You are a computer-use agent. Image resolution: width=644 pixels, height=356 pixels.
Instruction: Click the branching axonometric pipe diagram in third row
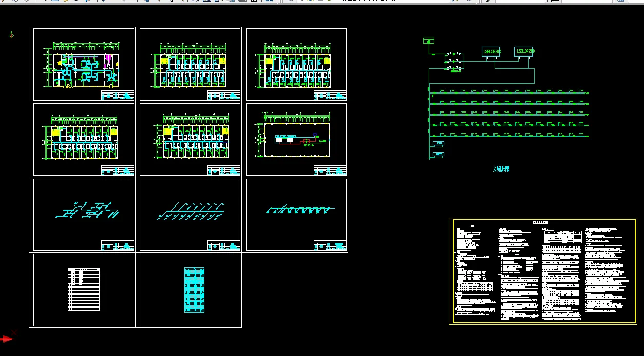[87, 211]
